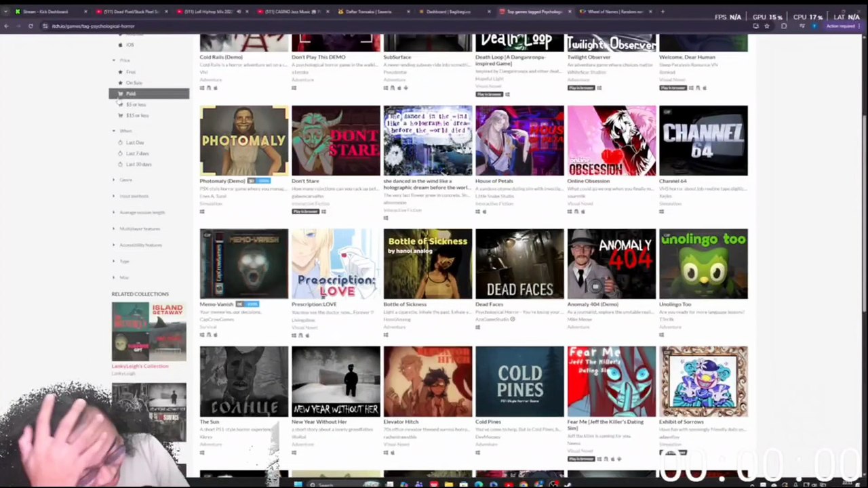
Task: Open the Don't Play This DEMO title
Action: [x=319, y=57]
